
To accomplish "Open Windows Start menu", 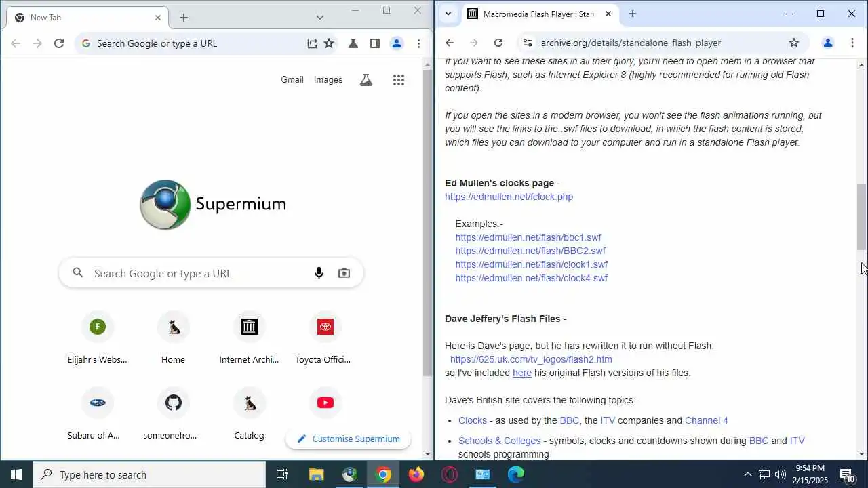I will 16,474.
